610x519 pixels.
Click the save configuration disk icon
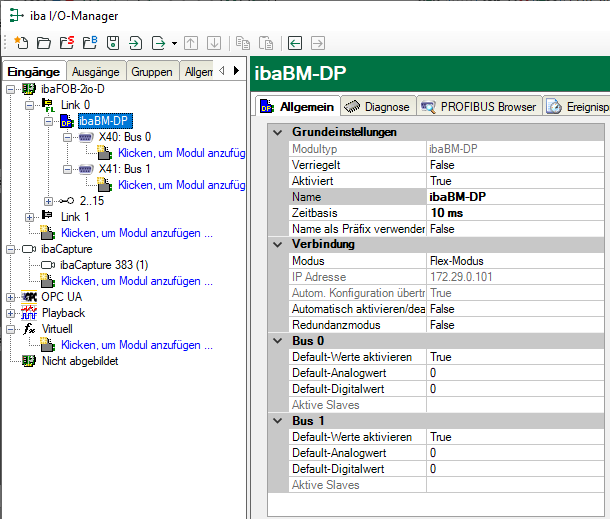(112, 43)
